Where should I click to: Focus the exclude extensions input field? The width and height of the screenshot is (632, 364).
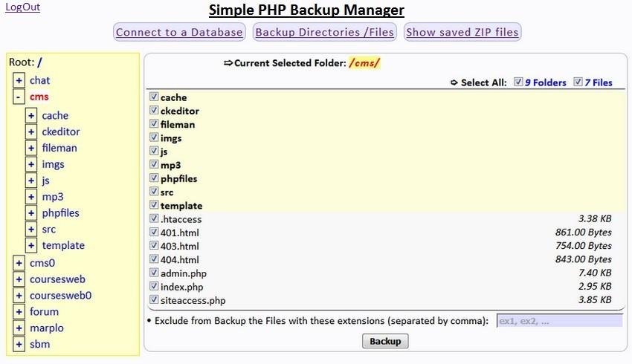(x=559, y=321)
